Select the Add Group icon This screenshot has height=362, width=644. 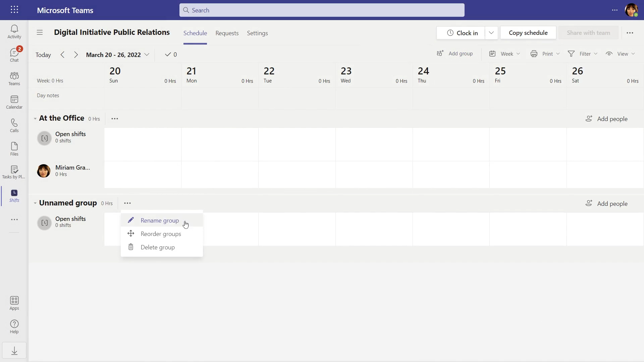click(x=440, y=54)
